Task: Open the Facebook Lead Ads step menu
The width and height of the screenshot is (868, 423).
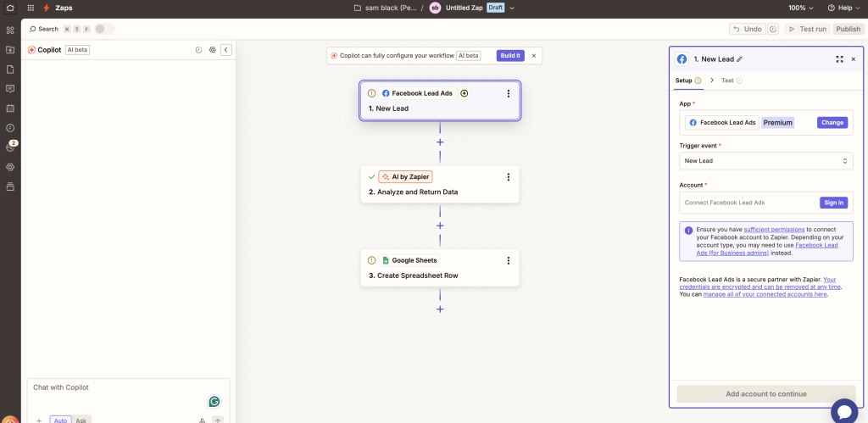Action: (x=509, y=93)
